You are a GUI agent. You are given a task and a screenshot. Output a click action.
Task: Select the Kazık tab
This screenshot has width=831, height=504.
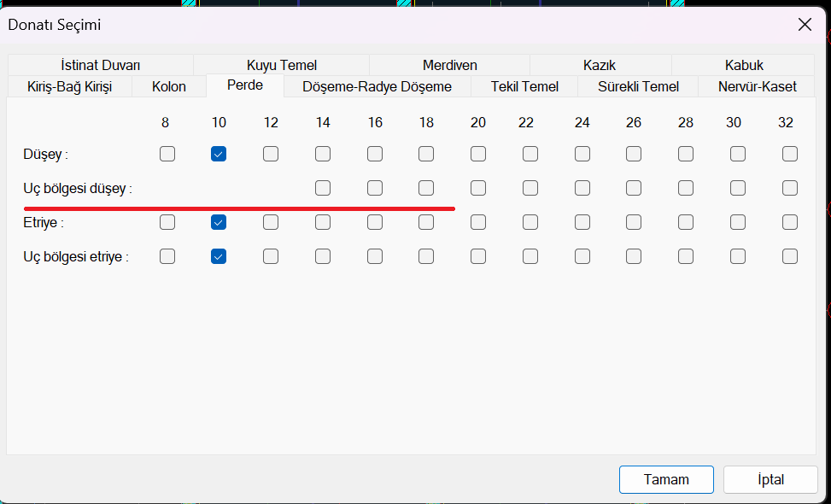pyautogui.click(x=600, y=65)
